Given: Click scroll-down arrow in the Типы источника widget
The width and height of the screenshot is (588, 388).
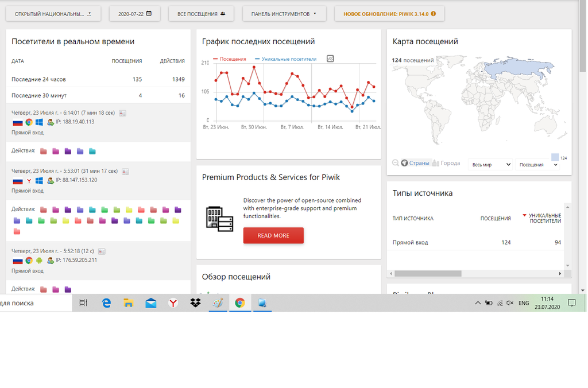Looking at the screenshot, I should [x=567, y=265].
